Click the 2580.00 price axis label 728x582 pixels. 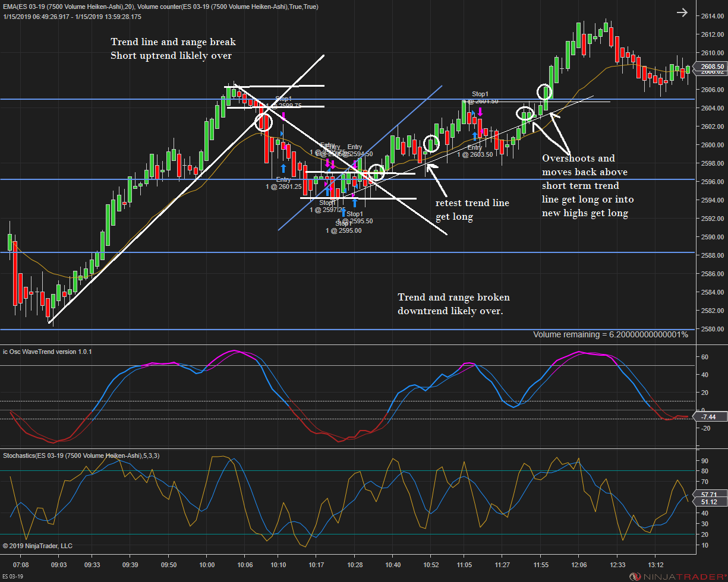tap(712, 329)
